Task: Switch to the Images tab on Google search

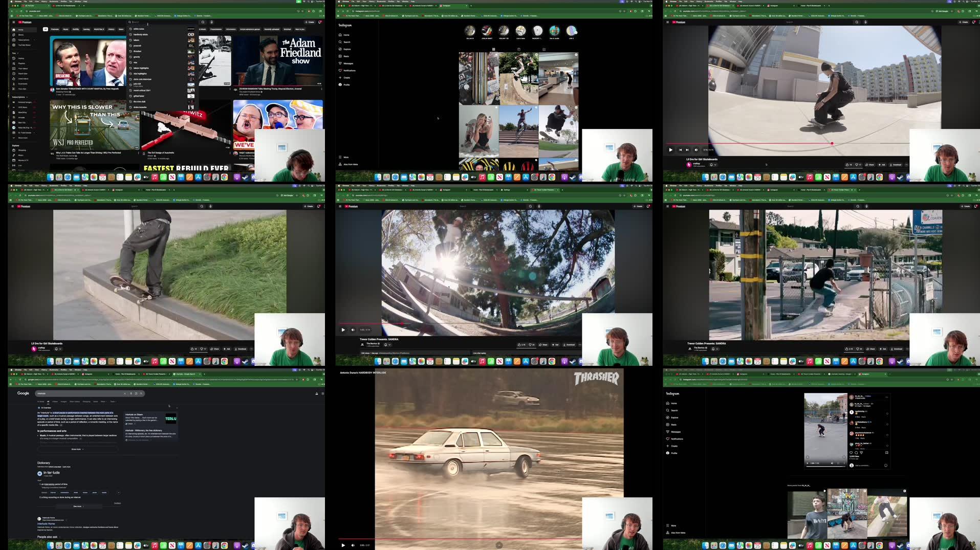Action: (64, 402)
